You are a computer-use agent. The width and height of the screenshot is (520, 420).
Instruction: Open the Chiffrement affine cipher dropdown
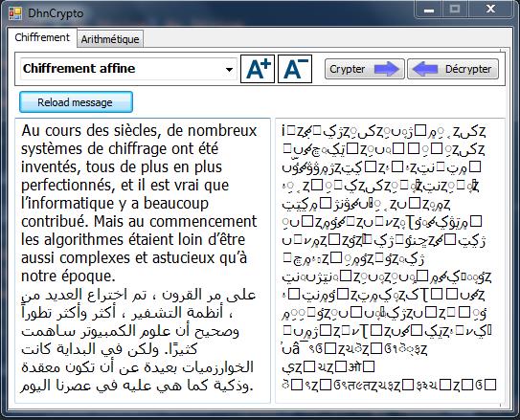click(128, 69)
